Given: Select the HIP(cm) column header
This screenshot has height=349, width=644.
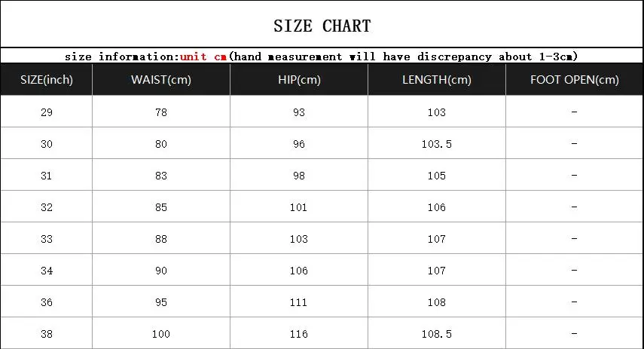Looking at the screenshot, I should 299,80.
